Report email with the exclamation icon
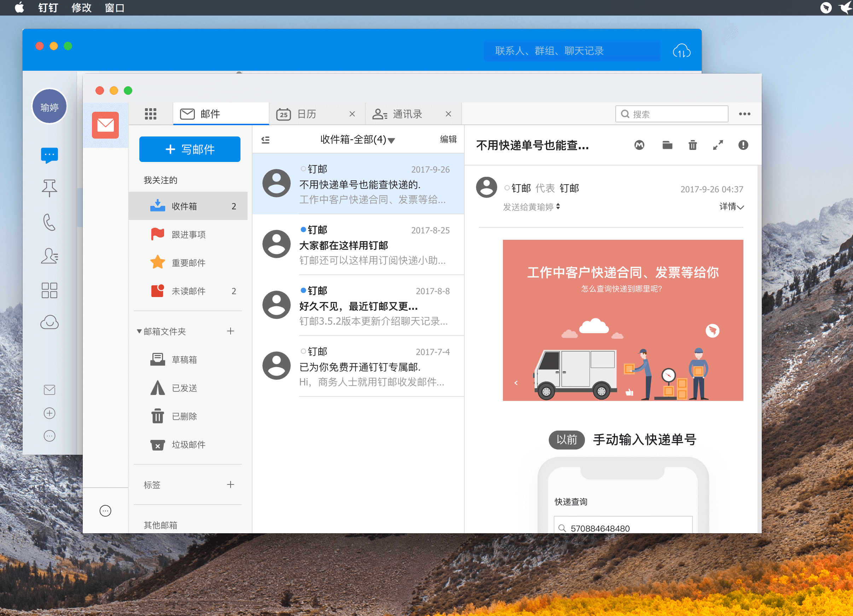The width and height of the screenshot is (853, 616). tap(743, 145)
